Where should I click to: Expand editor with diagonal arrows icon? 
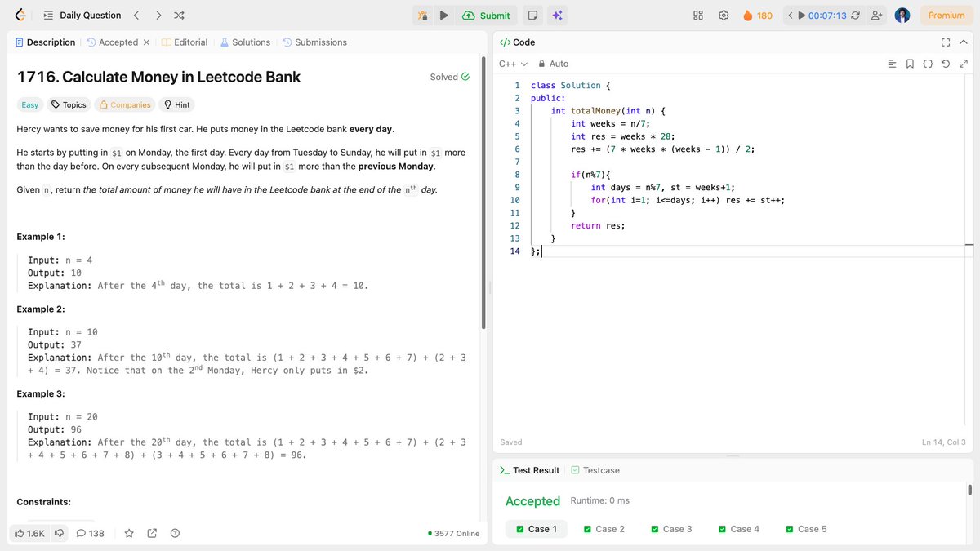pos(964,64)
